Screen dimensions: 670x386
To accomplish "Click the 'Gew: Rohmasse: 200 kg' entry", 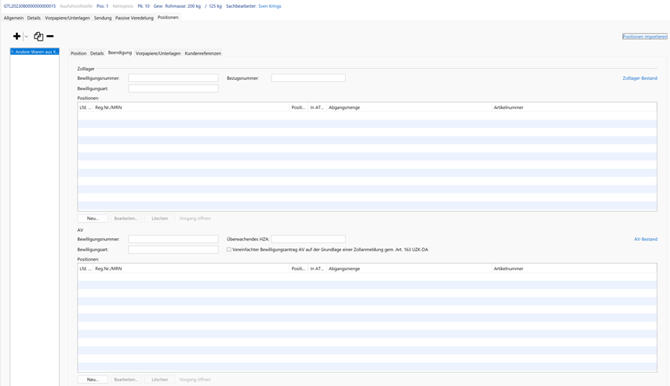I will pos(177,6).
